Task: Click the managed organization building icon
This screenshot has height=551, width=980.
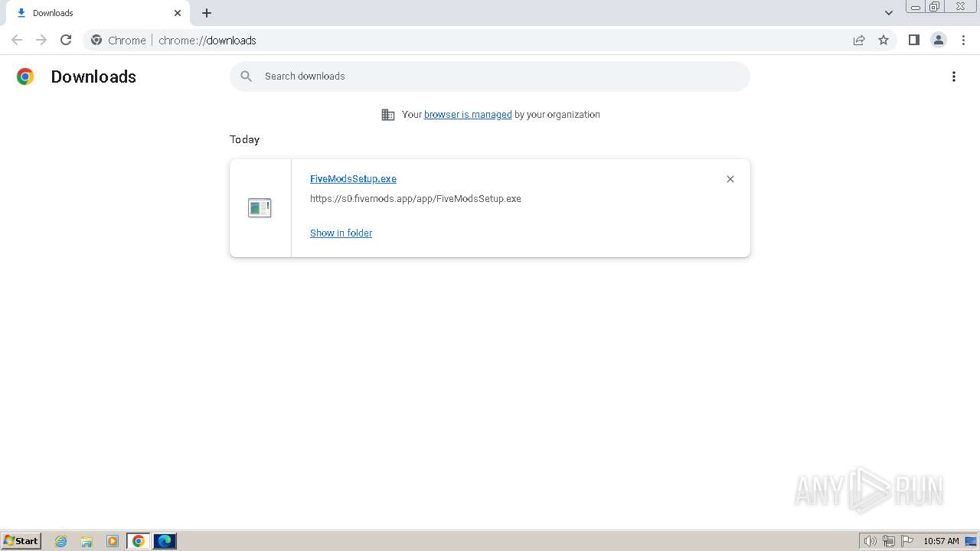Action: pos(388,115)
